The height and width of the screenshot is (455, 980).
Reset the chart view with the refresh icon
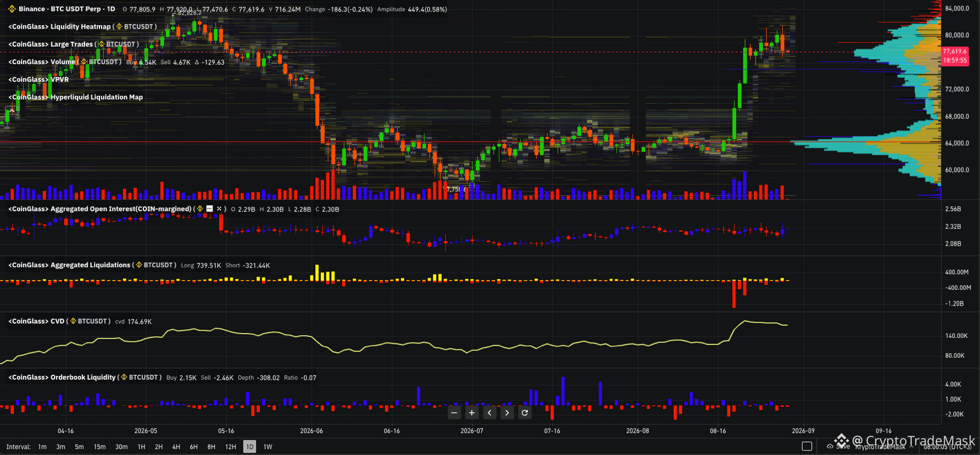525,413
